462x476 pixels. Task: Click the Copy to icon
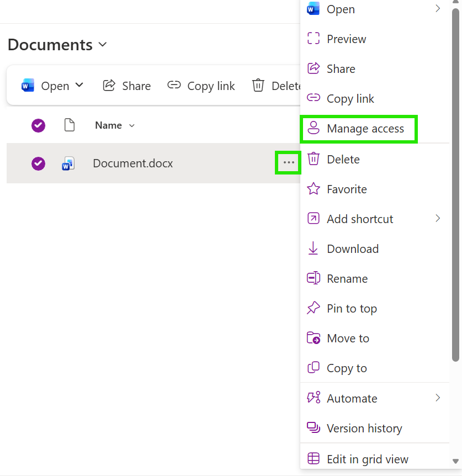tap(314, 367)
